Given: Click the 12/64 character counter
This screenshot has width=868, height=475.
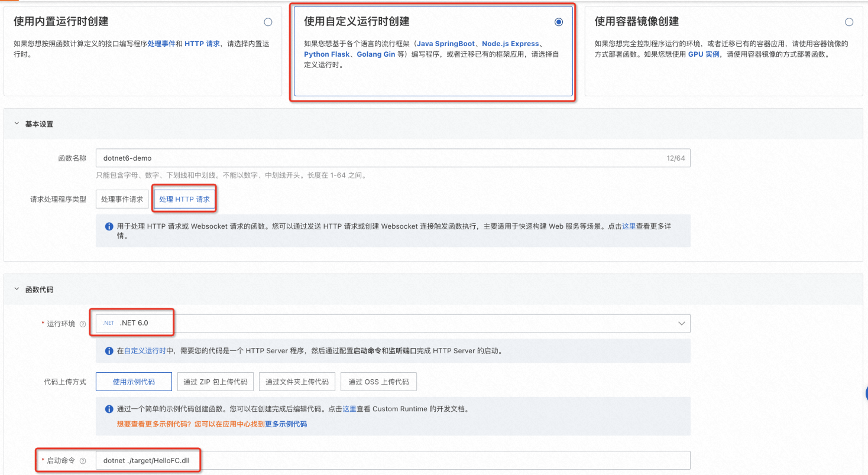Looking at the screenshot, I should click(676, 158).
